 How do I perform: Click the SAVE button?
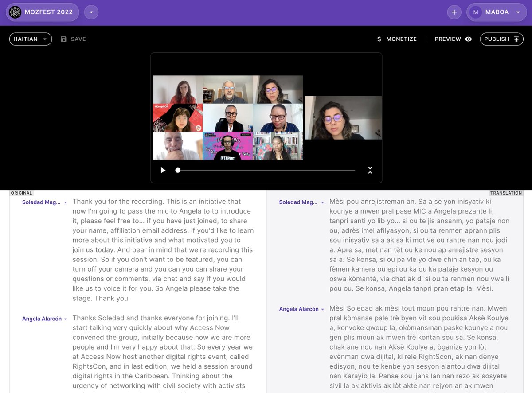click(x=73, y=39)
